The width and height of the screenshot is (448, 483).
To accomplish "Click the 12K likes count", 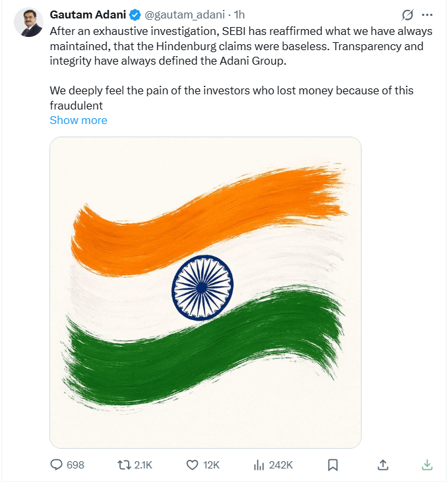I will 211,465.
